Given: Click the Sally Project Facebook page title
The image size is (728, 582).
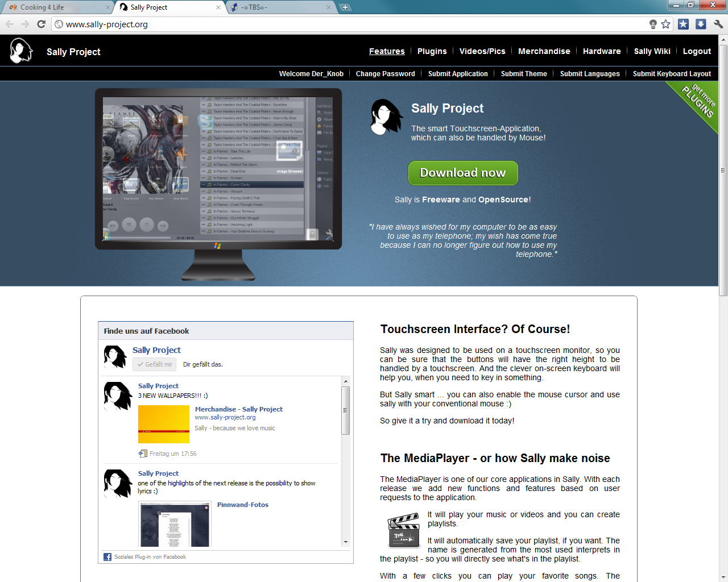Looking at the screenshot, I should [x=156, y=350].
